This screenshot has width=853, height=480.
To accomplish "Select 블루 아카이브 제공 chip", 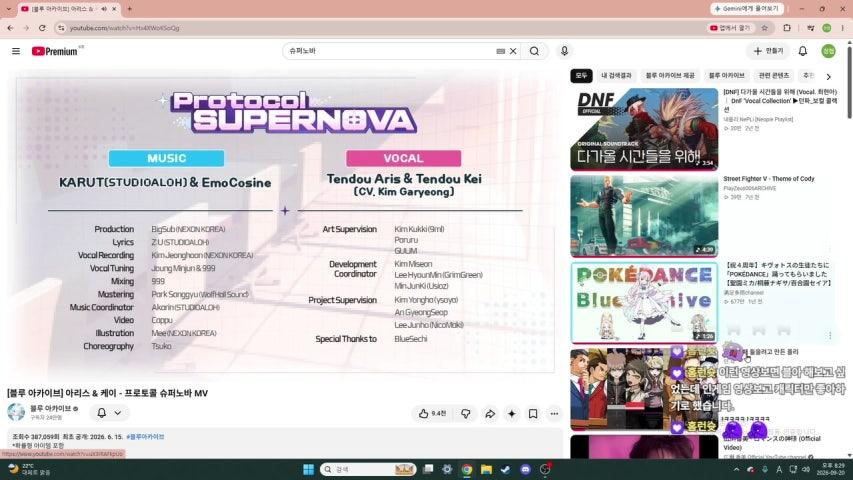I will tap(670, 76).
